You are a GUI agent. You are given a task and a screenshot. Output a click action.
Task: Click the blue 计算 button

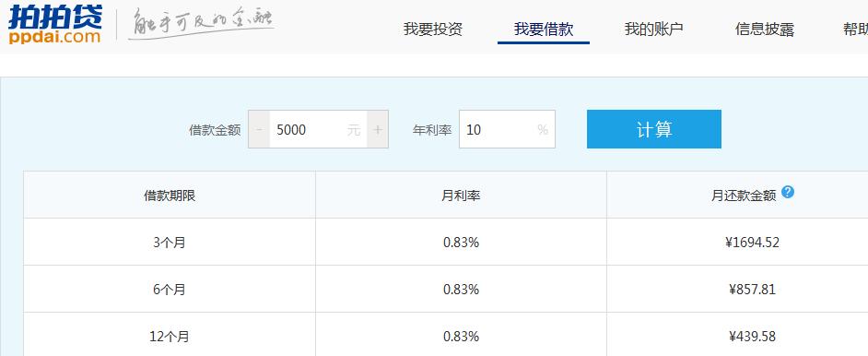654,129
